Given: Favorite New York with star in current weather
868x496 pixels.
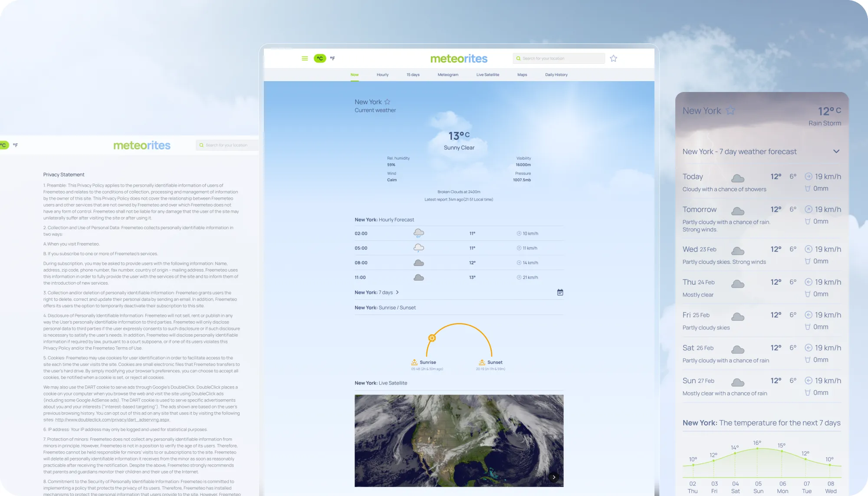Looking at the screenshot, I should [x=387, y=102].
